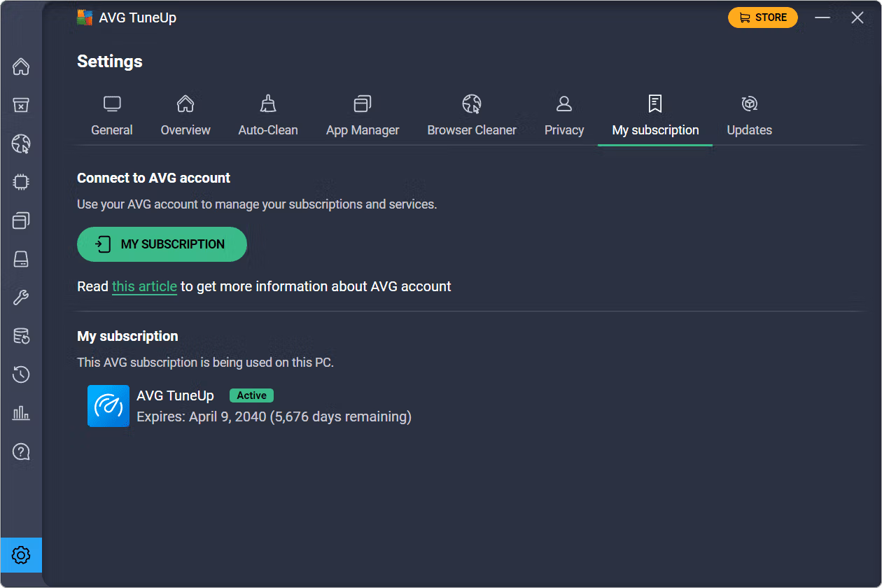
Task: Open the STORE button
Action: pyautogui.click(x=763, y=17)
